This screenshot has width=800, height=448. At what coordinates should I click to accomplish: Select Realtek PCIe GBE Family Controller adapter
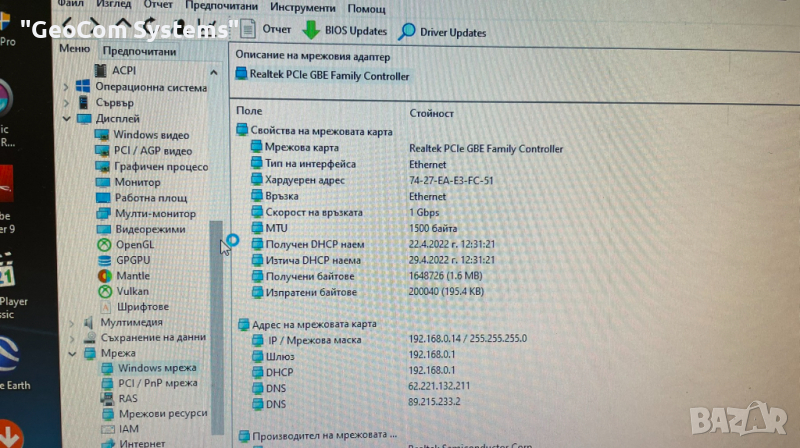pyautogui.click(x=322, y=75)
